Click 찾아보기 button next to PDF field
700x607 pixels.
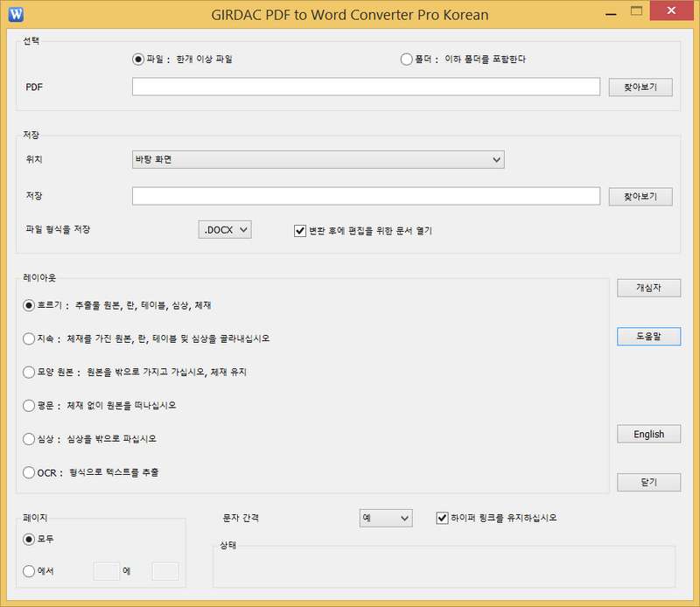click(640, 87)
